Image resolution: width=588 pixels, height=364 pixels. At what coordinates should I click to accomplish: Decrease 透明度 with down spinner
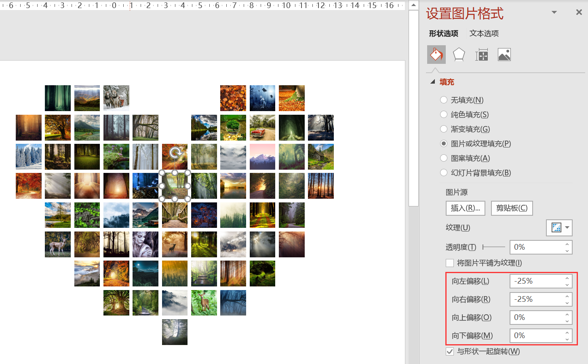567,250
